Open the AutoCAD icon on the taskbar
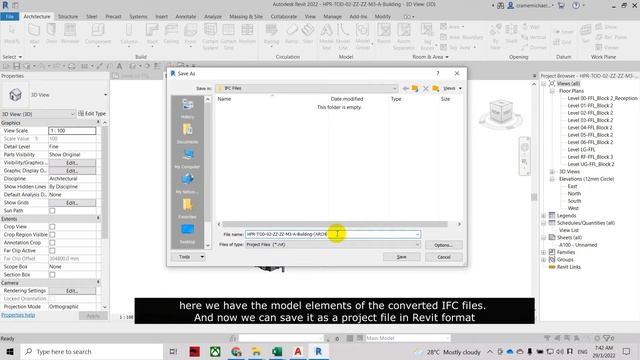Image resolution: width=640 pixels, height=360 pixels. (298, 351)
